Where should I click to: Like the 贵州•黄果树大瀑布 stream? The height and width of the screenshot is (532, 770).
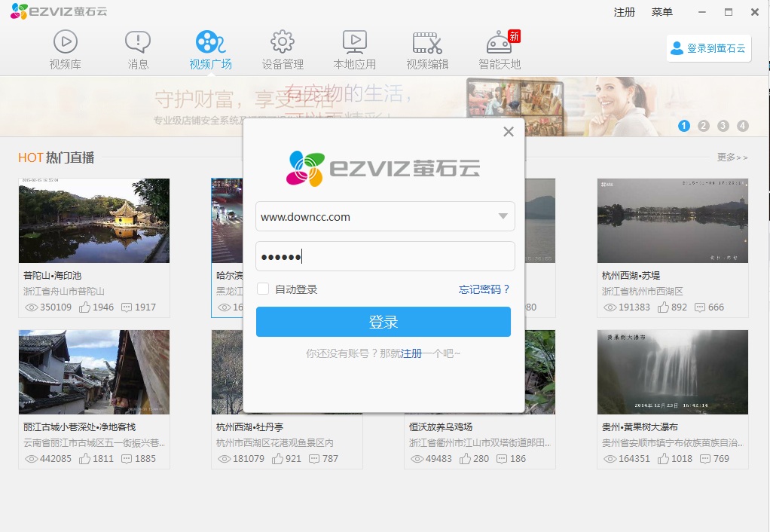click(x=663, y=459)
